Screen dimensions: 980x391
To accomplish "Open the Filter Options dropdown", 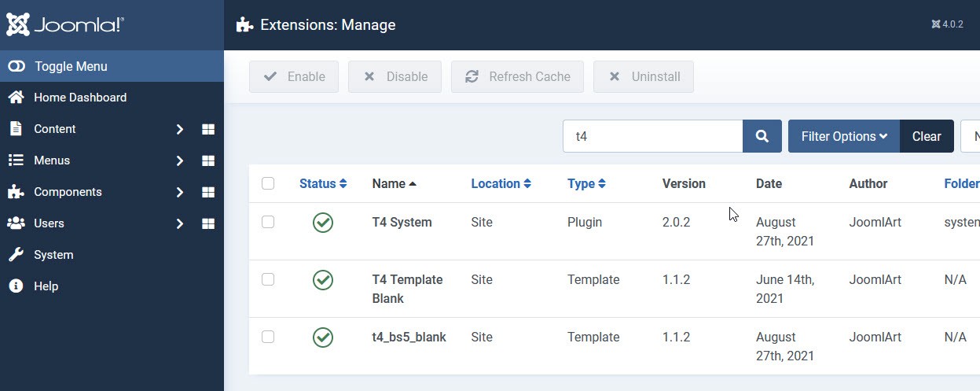I will [844, 136].
